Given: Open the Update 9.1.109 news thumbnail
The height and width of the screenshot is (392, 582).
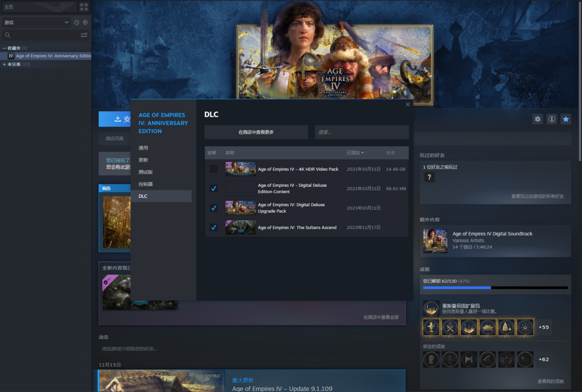Looking at the screenshot, I should click(x=162, y=381).
